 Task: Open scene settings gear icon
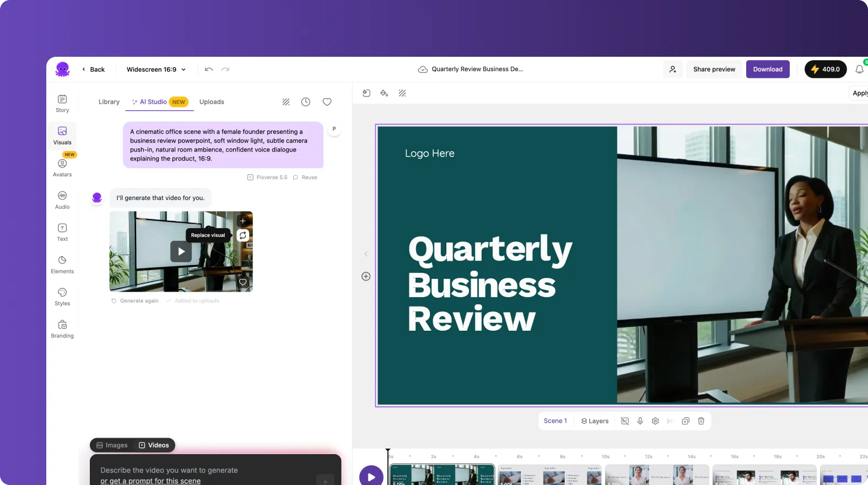[x=655, y=421]
